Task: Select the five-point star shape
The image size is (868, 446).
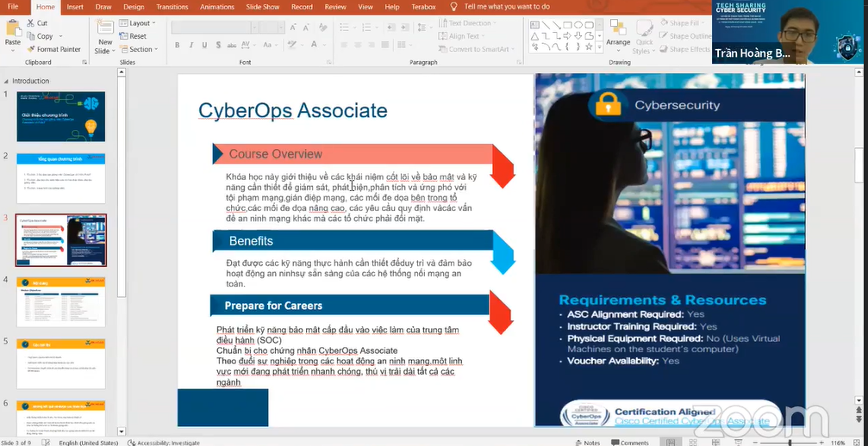Action: pyautogui.click(x=589, y=46)
